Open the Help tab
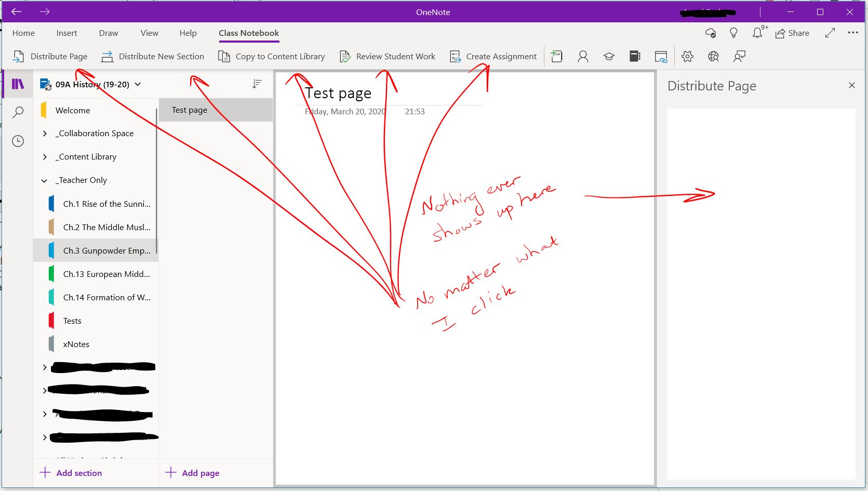Image resolution: width=868 pixels, height=491 pixels. coord(188,33)
